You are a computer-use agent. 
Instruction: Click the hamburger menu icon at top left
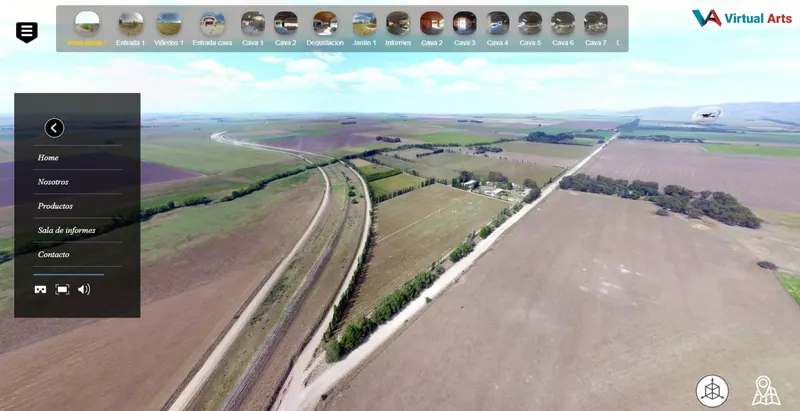pyautogui.click(x=27, y=32)
